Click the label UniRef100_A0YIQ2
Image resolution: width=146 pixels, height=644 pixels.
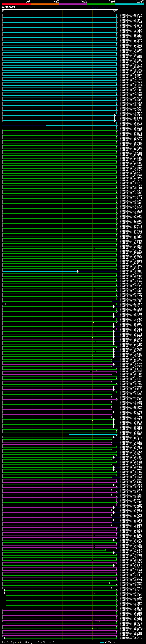coord(131,387)
